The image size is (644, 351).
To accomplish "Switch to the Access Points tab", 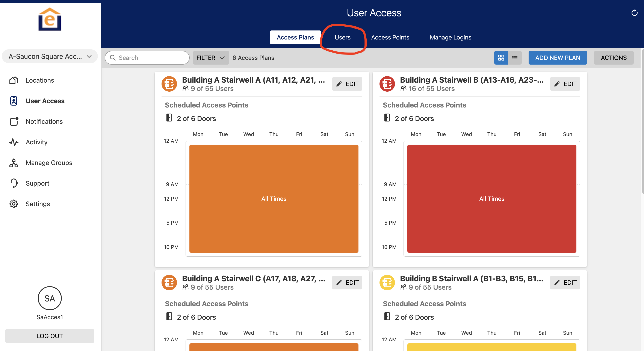I will coord(390,37).
